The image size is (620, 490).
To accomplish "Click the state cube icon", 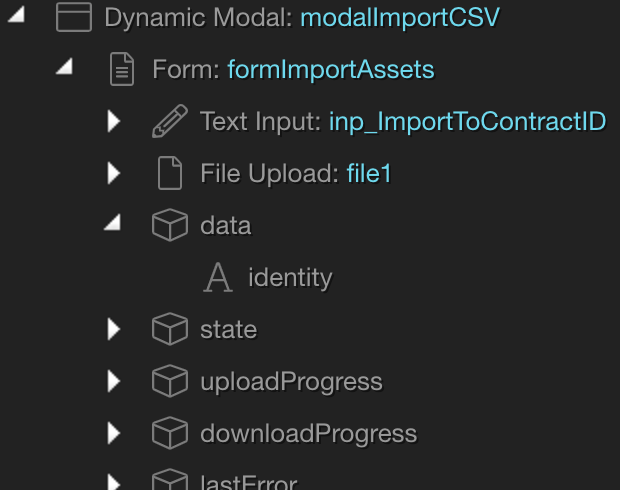I will tap(170, 330).
